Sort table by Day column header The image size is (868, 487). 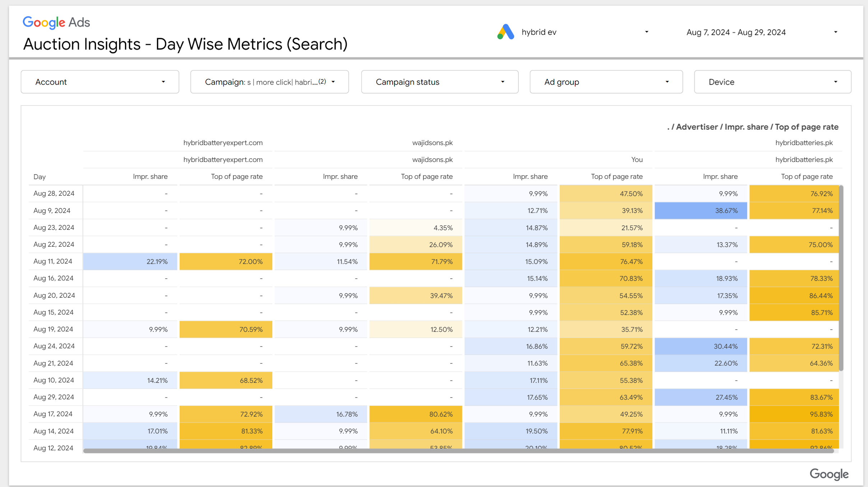40,177
